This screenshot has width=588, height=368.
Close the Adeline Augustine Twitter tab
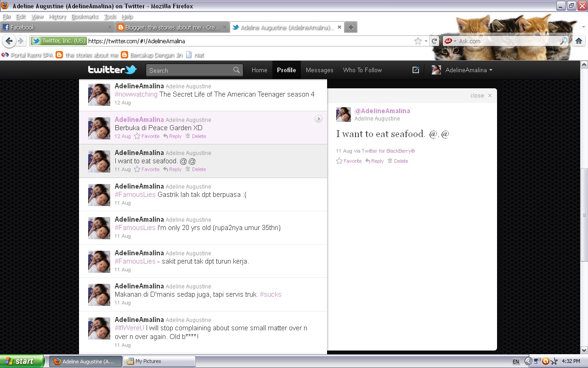tap(339, 27)
